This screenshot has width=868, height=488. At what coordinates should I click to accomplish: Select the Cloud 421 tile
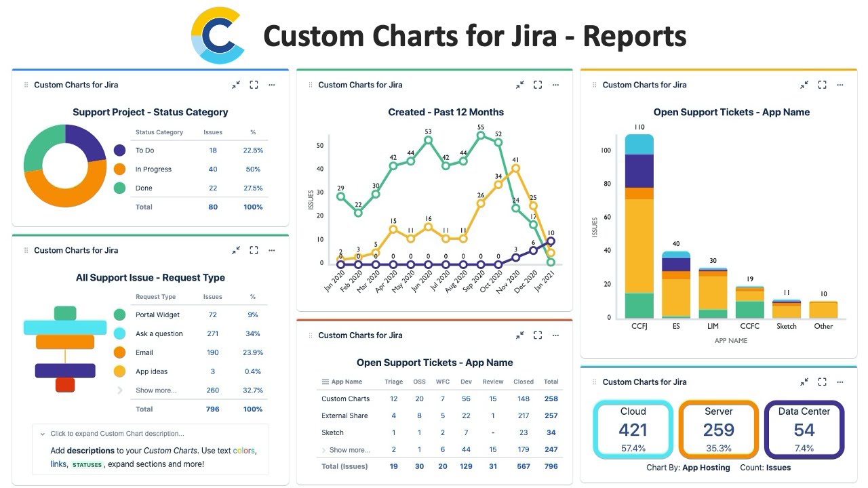coord(633,430)
